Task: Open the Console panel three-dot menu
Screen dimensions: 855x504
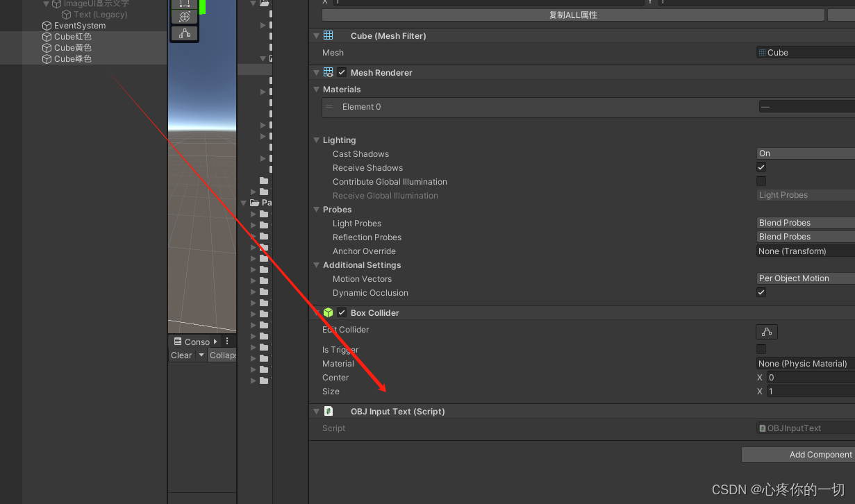Action: tap(227, 342)
